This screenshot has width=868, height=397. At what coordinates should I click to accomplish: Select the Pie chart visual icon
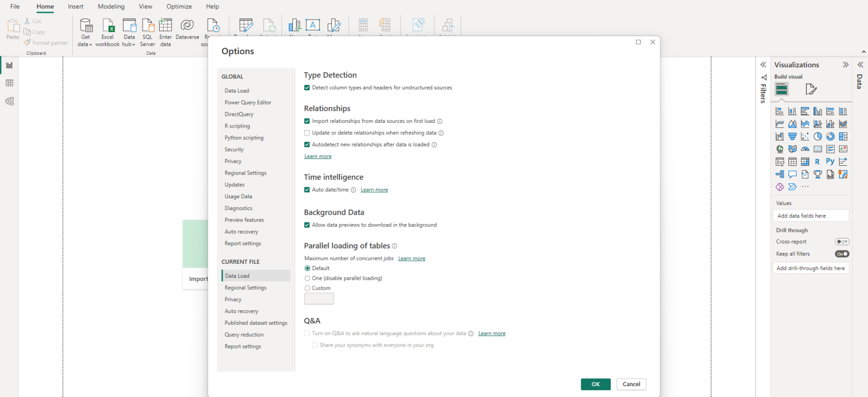pos(817,137)
